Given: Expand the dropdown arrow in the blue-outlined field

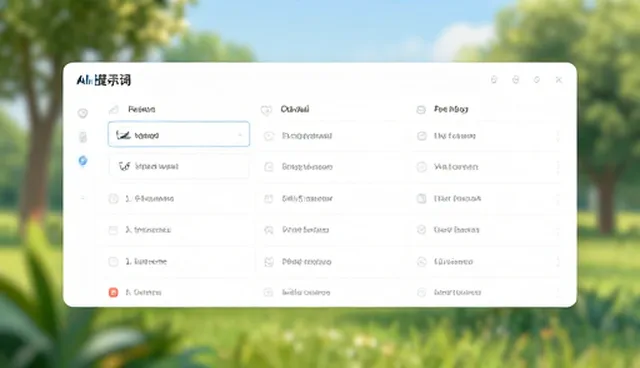Looking at the screenshot, I should point(240,135).
